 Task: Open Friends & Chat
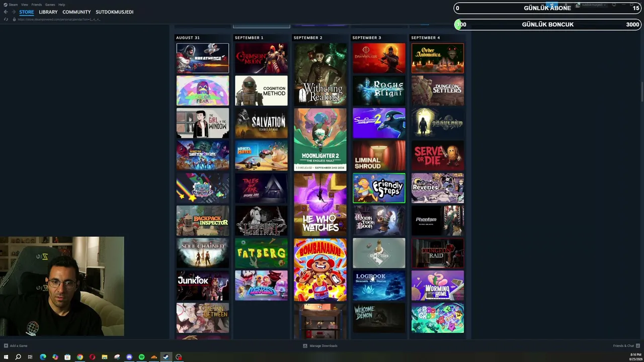pyautogui.click(x=624, y=346)
